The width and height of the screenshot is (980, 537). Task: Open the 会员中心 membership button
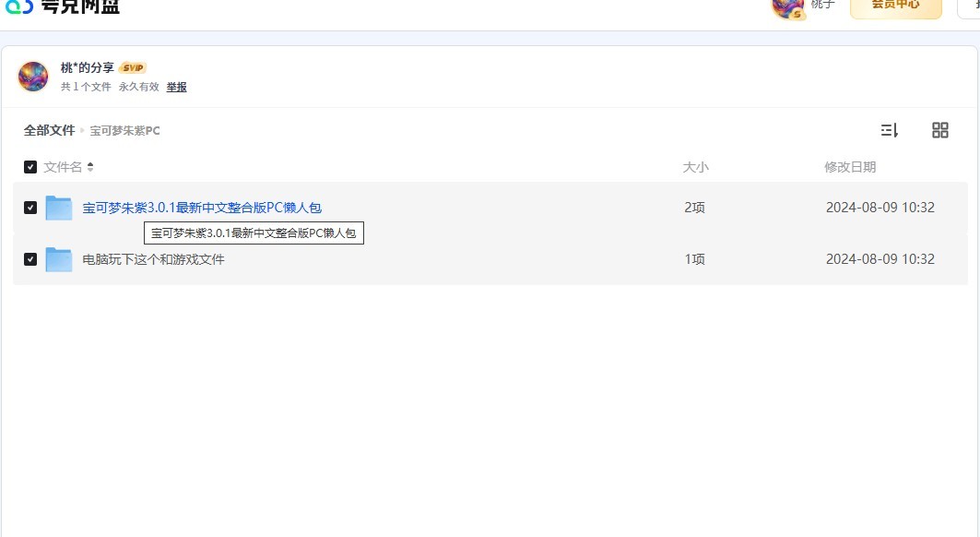(895, 7)
